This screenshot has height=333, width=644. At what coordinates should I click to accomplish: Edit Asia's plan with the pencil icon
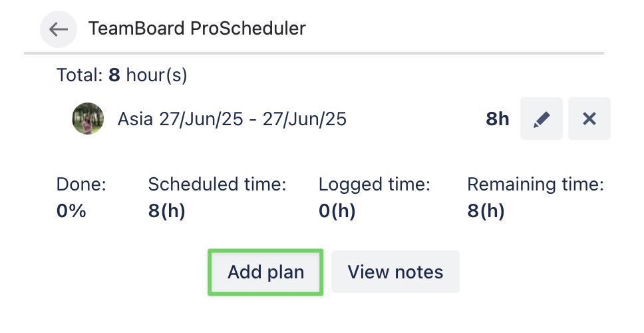coord(542,119)
